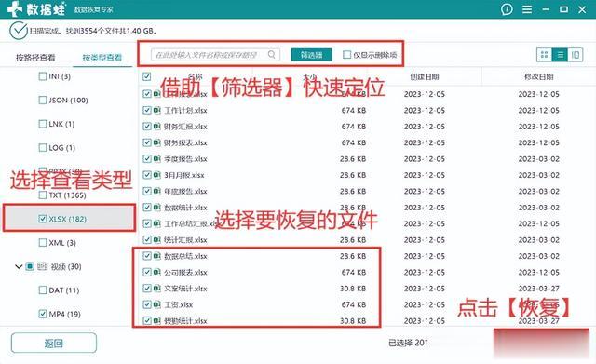This screenshot has height=364, width=596.
Task: Switch to the 按路径查看 tab
Action: click(35, 58)
